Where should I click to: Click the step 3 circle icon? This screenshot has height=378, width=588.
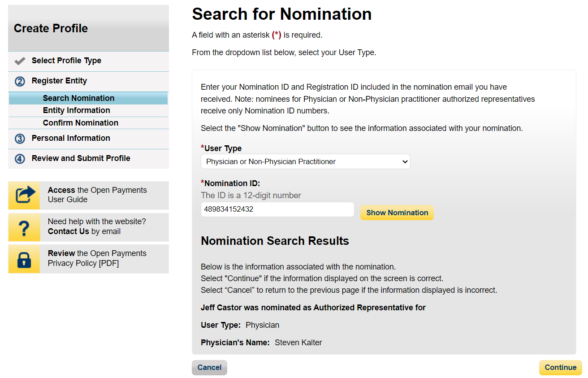click(20, 139)
